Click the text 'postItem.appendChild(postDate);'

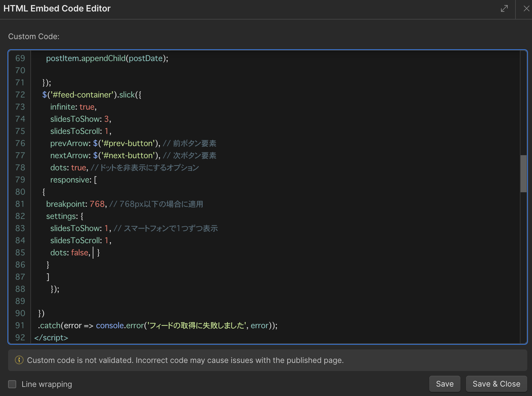pos(107,58)
